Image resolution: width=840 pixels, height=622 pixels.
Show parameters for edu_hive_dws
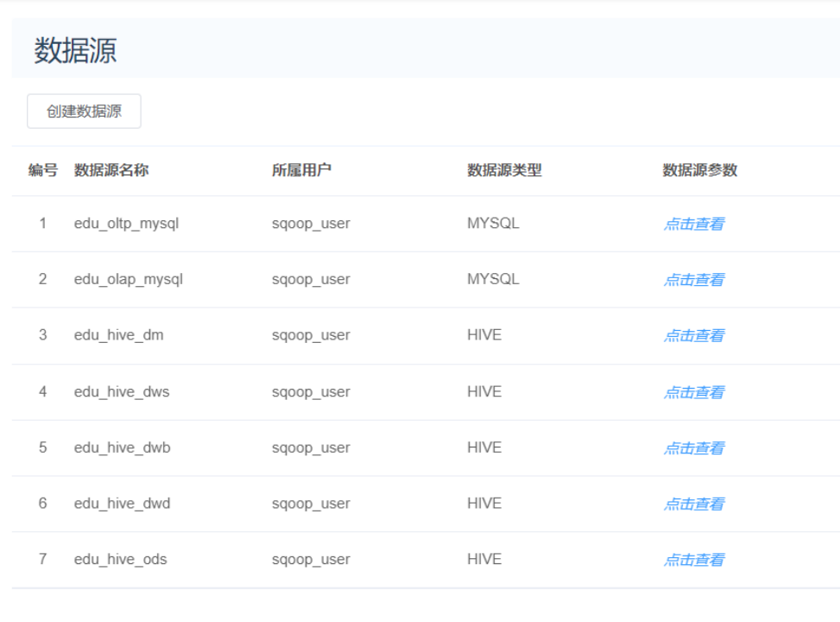click(693, 392)
